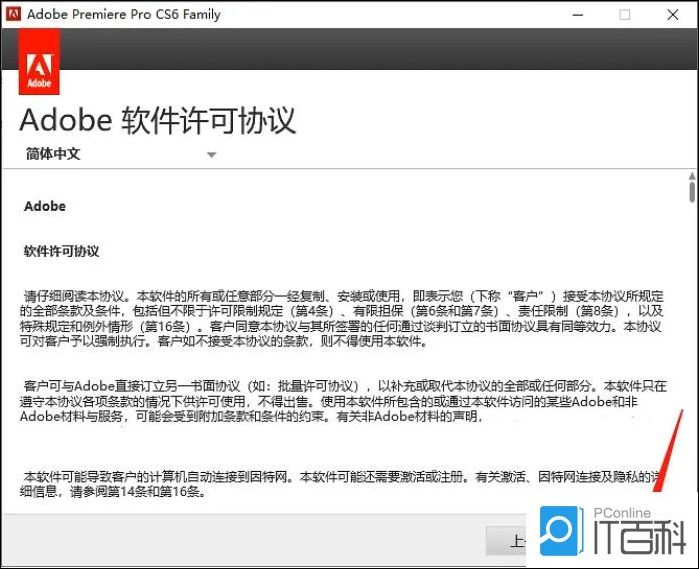Click the Adobe 软件许可协议 heading

(157, 120)
